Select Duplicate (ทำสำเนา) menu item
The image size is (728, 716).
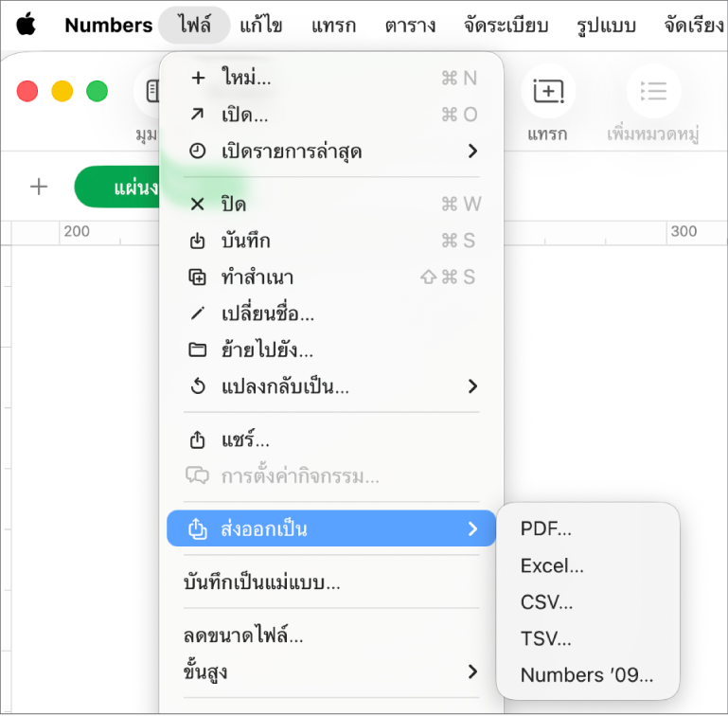tap(331, 277)
